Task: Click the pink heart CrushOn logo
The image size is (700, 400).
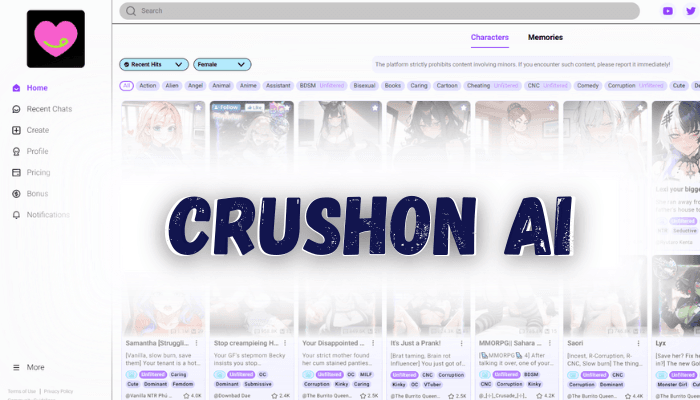Action: [56, 39]
